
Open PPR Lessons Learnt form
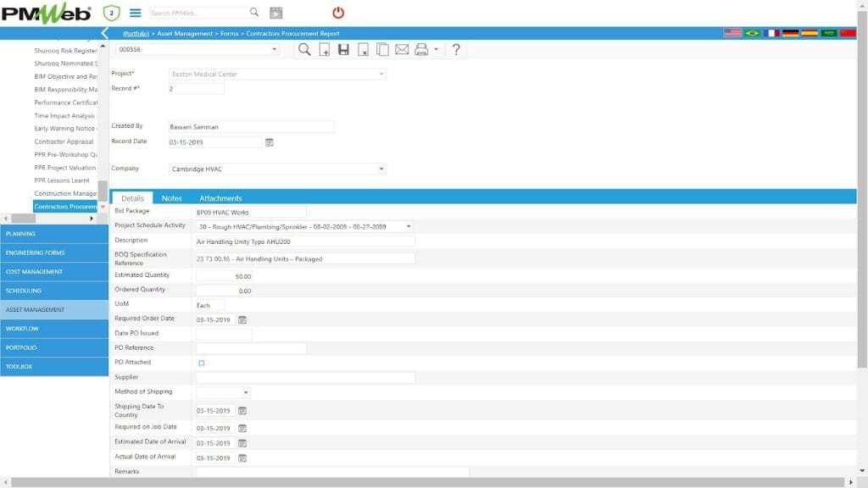(x=61, y=180)
